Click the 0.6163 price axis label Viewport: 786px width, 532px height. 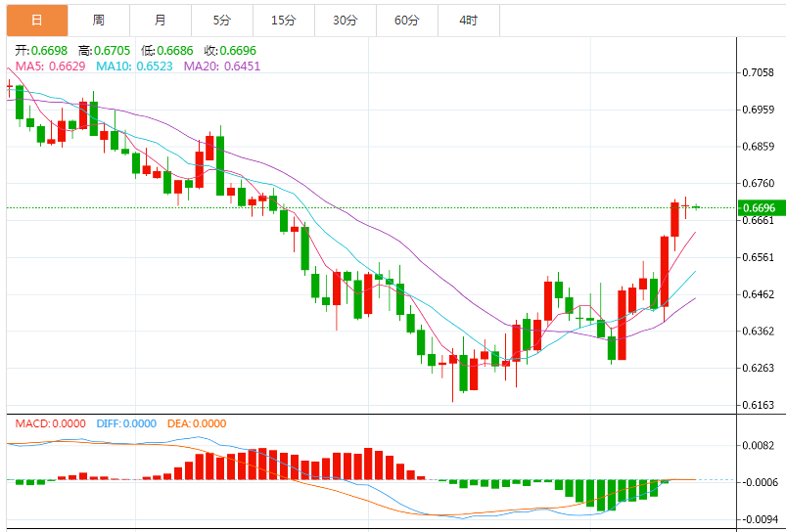758,405
